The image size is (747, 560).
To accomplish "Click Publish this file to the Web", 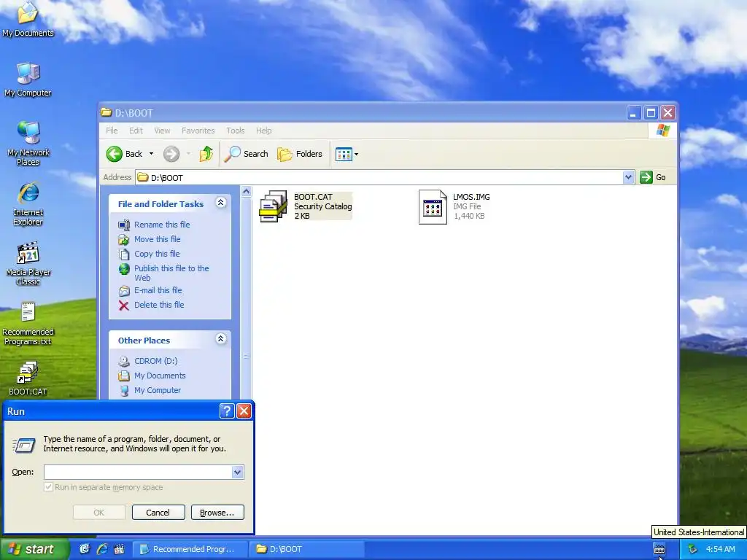I will tap(171, 273).
